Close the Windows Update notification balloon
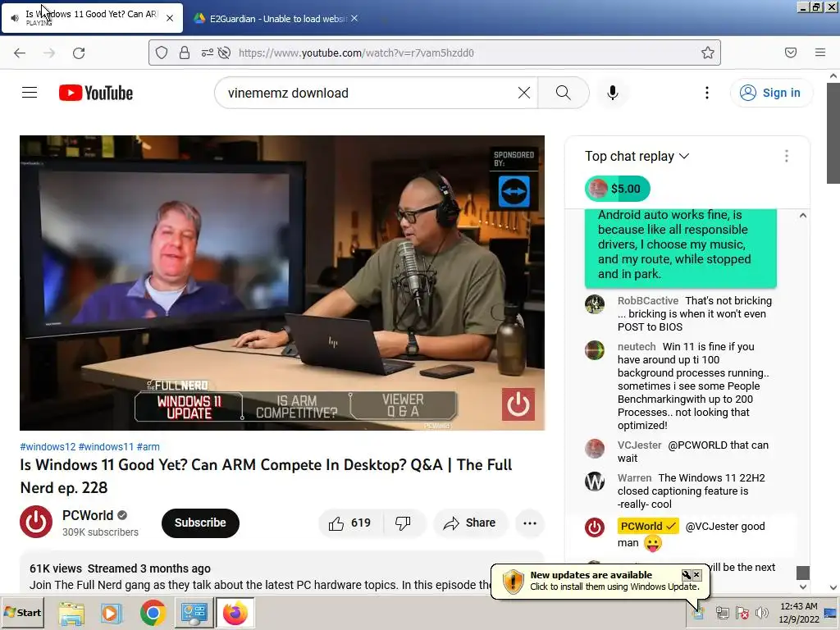The width and height of the screenshot is (840, 630). [696, 575]
